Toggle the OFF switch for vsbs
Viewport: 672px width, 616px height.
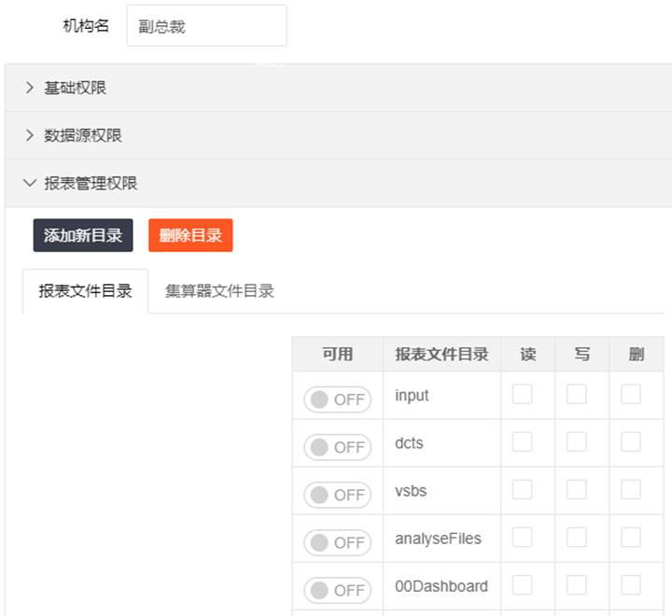point(337,495)
